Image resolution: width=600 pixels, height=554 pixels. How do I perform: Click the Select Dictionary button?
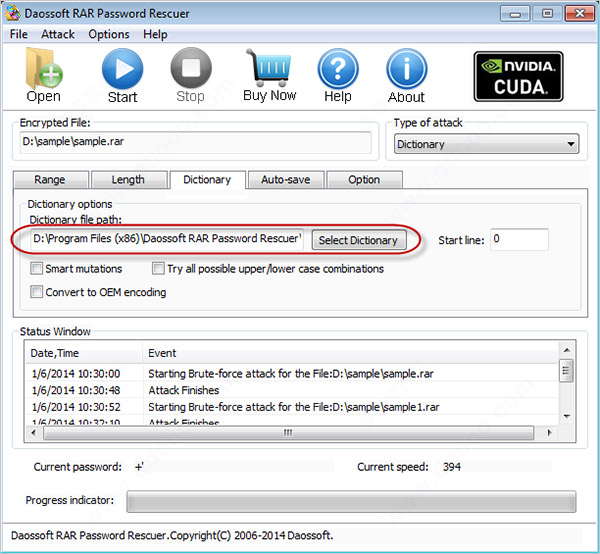click(x=359, y=240)
